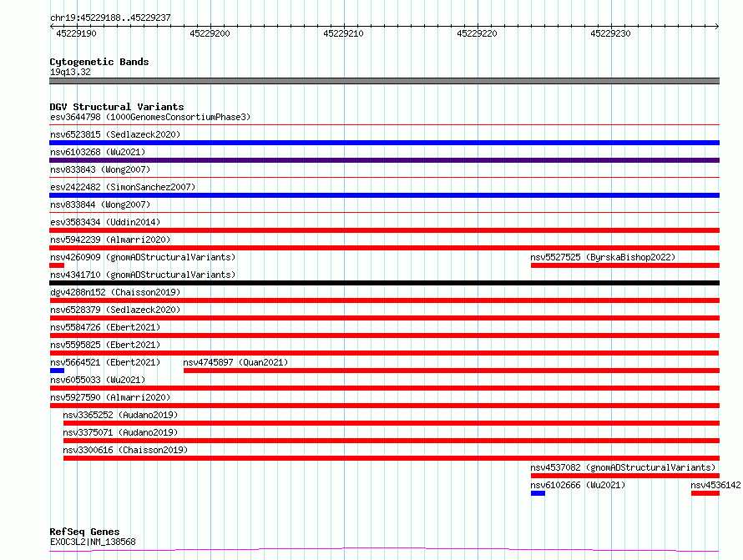Screen dimensions: 743x560
Task: Click the thin red esv3644798 variant line
Action: pos(384,125)
